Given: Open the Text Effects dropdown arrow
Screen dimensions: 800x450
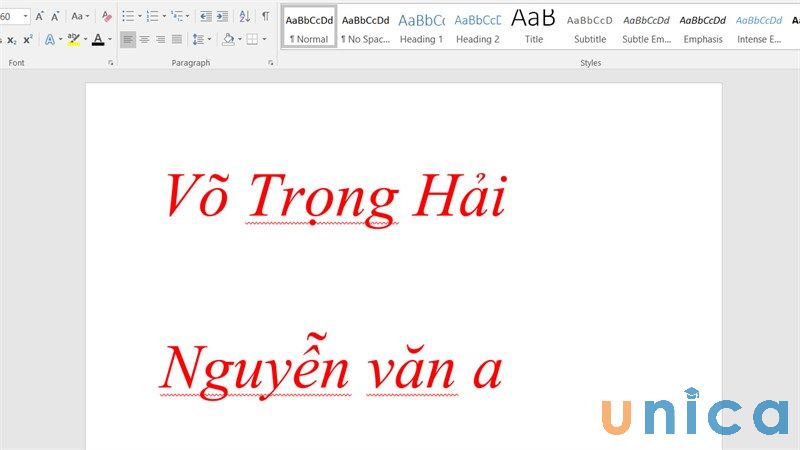Looking at the screenshot, I should [x=60, y=39].
